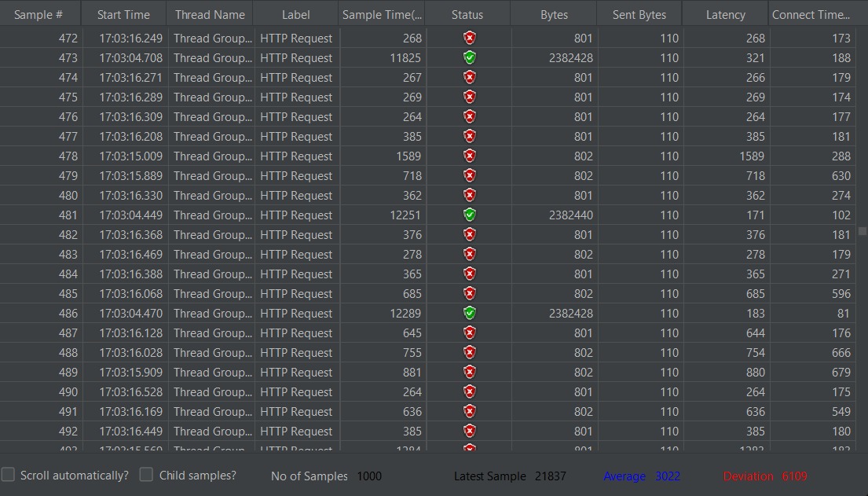Screen dimensions: 868x496
Task: Sort by the Sample # column header
Action: [x=39, y=14]
